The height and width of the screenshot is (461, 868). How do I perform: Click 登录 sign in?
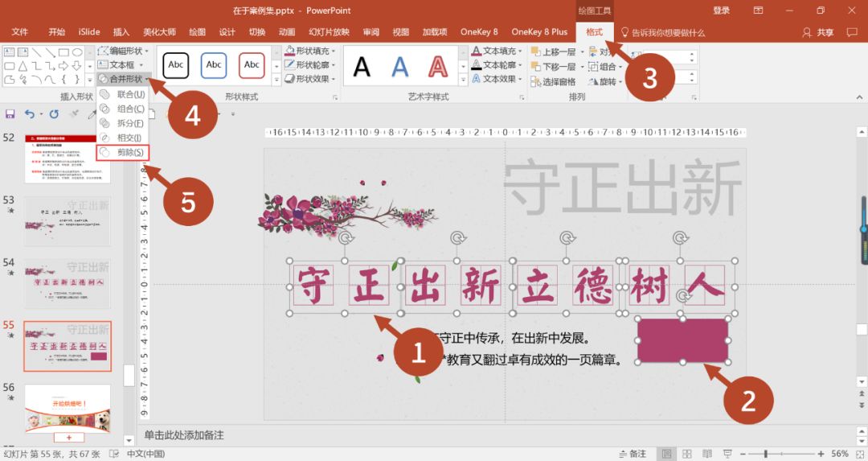[x=721, y=10]
